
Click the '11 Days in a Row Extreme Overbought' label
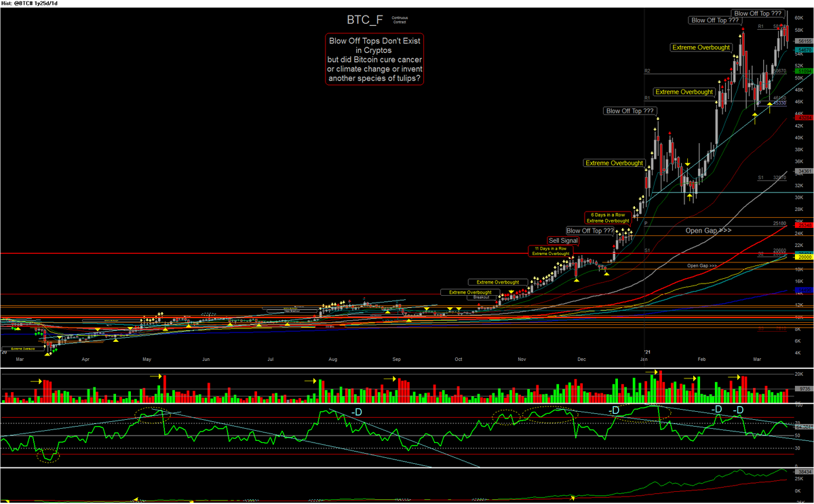tap(550, 252)
